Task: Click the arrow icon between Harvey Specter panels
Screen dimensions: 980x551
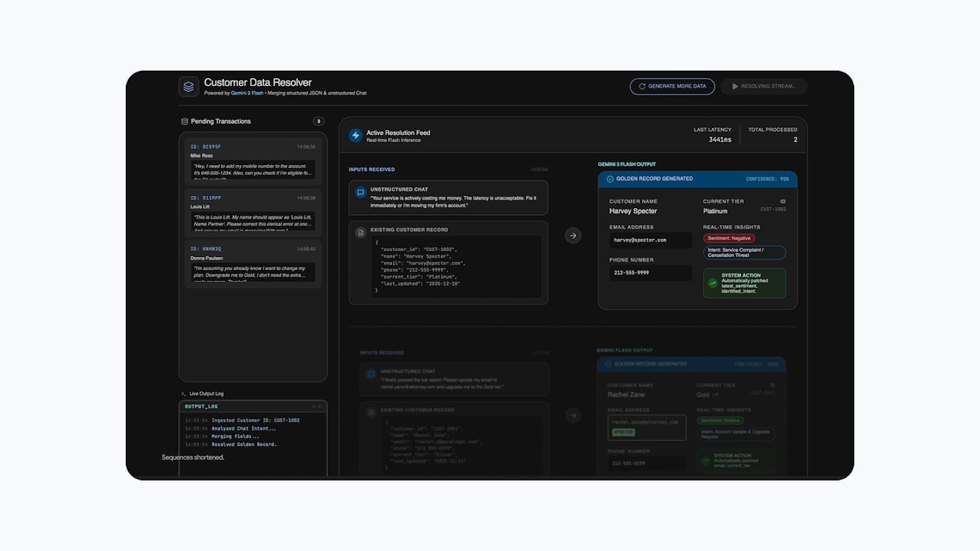Action: (x=573, y=235)
